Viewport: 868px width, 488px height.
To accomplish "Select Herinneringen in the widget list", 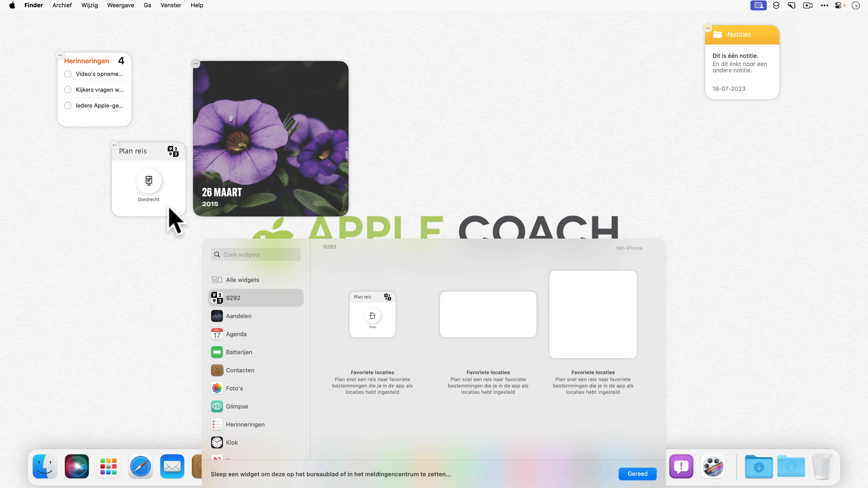I will [x=256, y=424].
